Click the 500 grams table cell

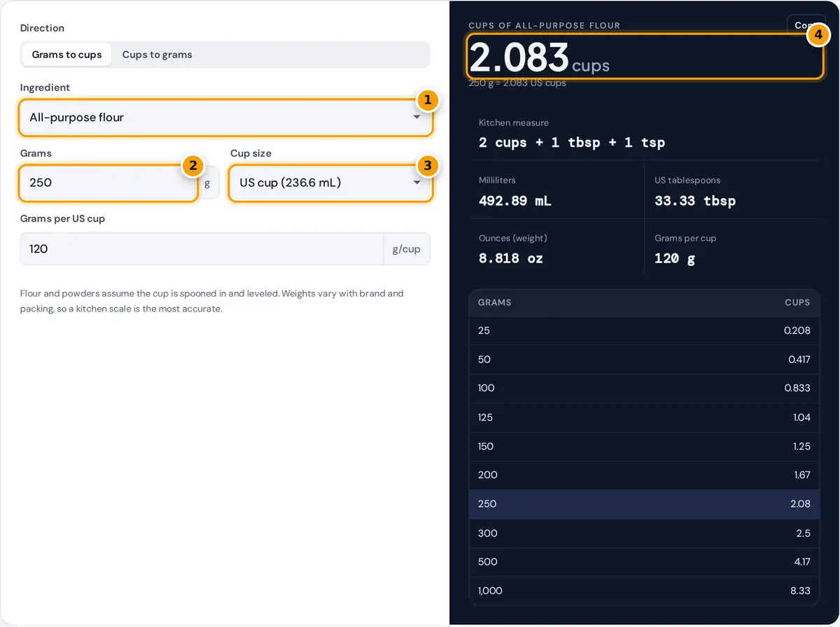pyautogui.click(x=488, y=562)
